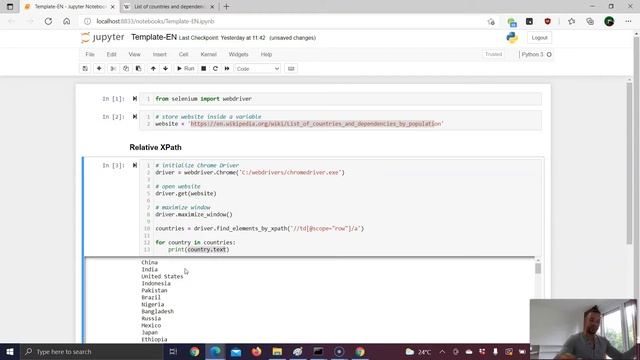
Task: Open the Edit menu
Action: 111,54
